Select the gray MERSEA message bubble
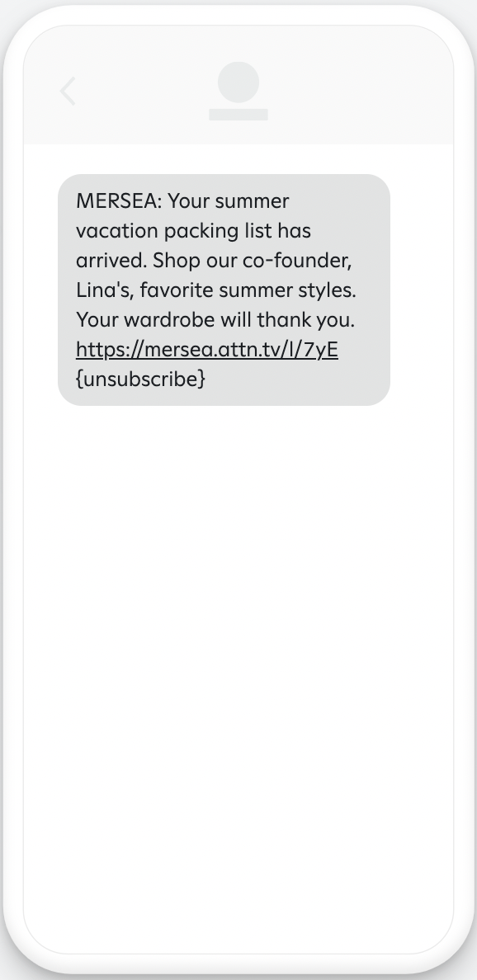Viewport: 477px width, 980px height. 224,290
